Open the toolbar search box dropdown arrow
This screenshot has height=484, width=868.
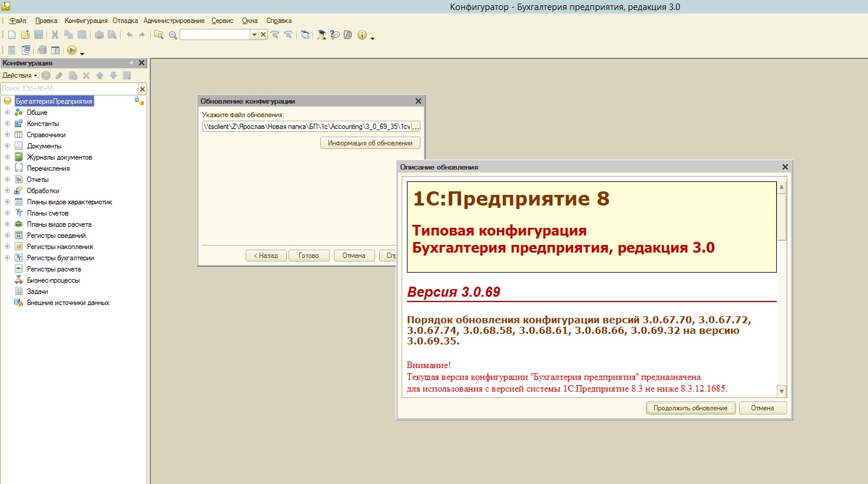point(254,35)
